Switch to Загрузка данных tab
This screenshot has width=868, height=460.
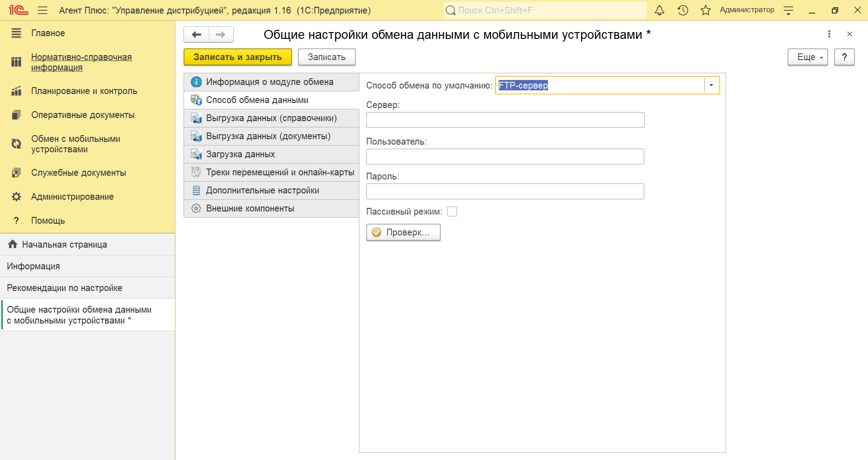coord(240,155)
